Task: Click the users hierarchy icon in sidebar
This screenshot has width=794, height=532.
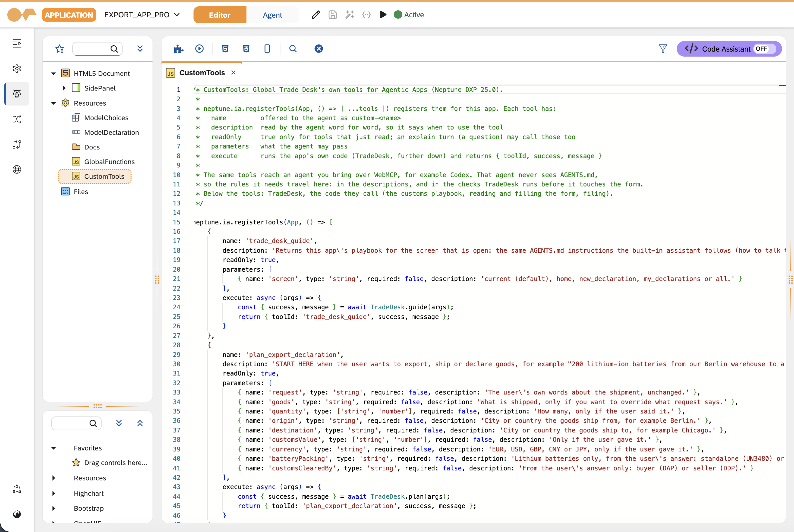Action: (17, 489)
